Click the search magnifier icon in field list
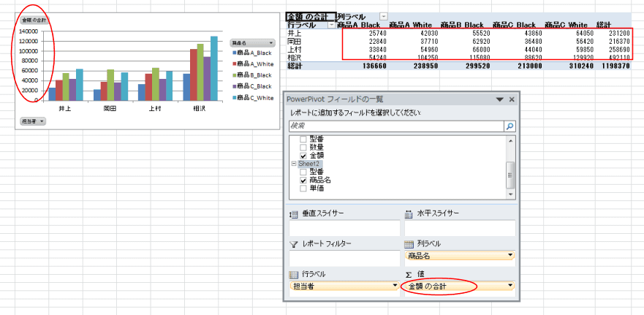Image resolution: width=644 pixels, height=315 pixels. click(x=509, y=126)
